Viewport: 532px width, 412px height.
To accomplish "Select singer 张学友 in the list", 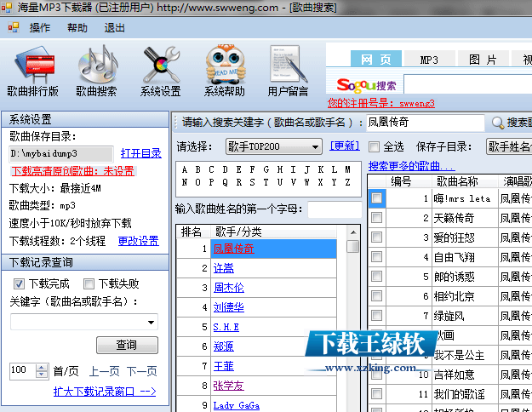I will tap(229, 386).
